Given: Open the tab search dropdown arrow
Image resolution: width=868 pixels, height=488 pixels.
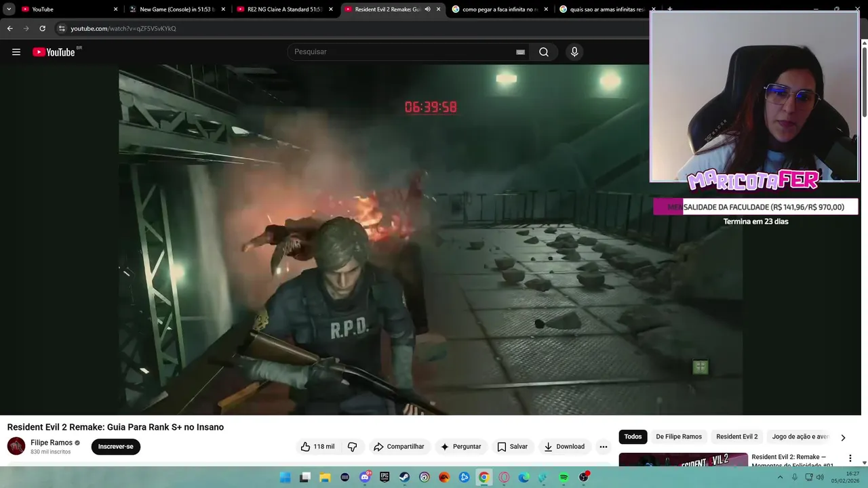Looking at the screenshot, I should [9, 9].
